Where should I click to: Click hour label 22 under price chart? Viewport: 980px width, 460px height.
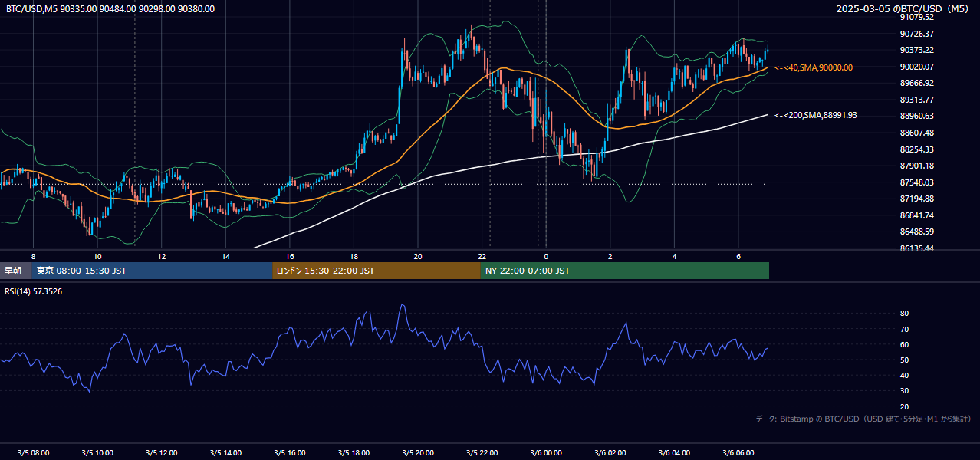pos(482,256)
